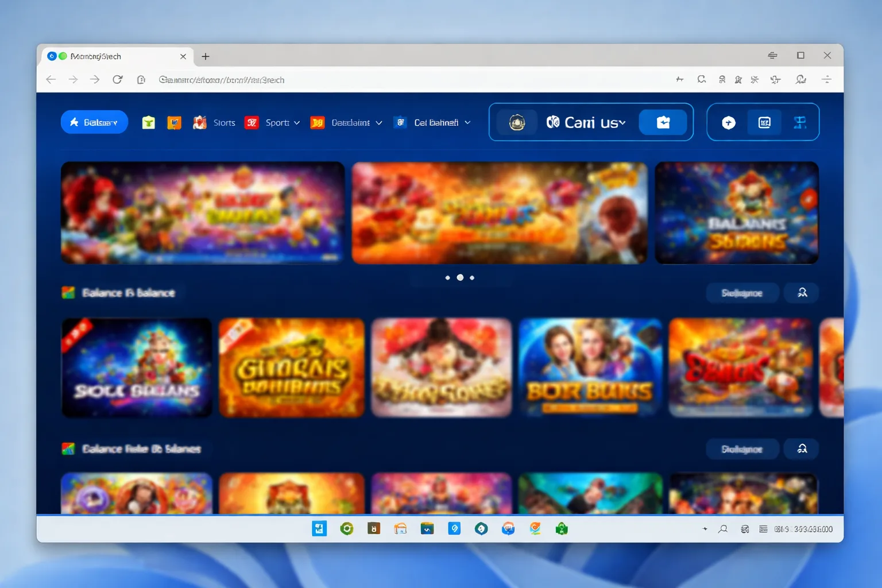The width and height of the screenshot is (882, 588).
Task: Select the middle carousel dot indicator
Action: click(x=460, y=278)
